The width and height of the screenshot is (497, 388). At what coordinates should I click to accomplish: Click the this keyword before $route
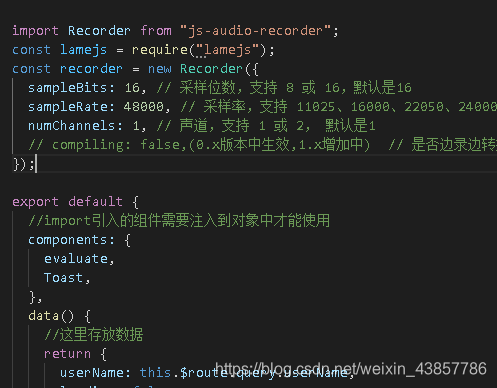(x=155, y=373)
